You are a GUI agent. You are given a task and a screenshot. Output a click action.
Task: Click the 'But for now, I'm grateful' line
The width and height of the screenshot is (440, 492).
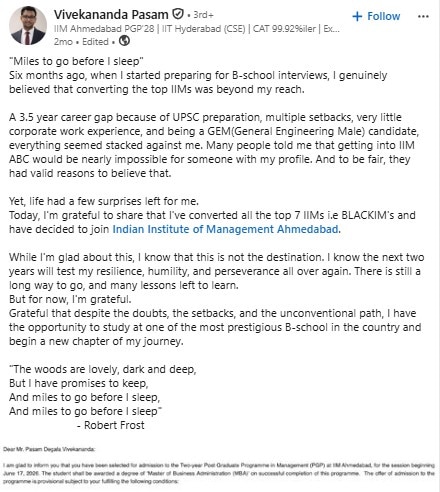pos(70,299)
